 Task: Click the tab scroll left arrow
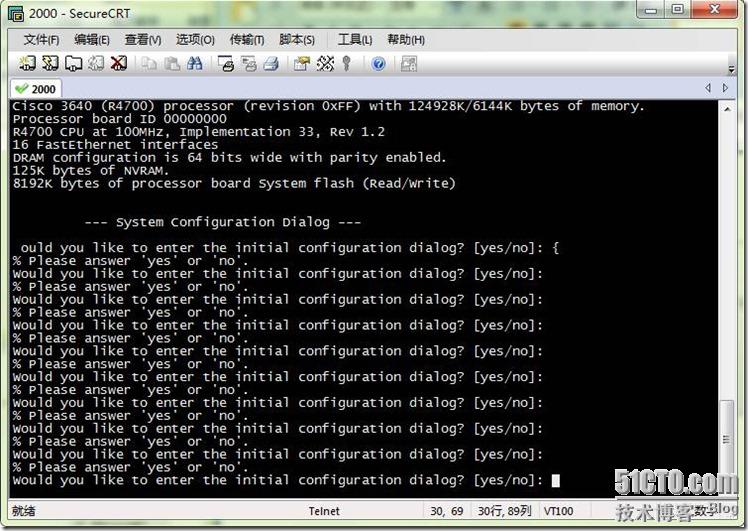tap(708, 88)
